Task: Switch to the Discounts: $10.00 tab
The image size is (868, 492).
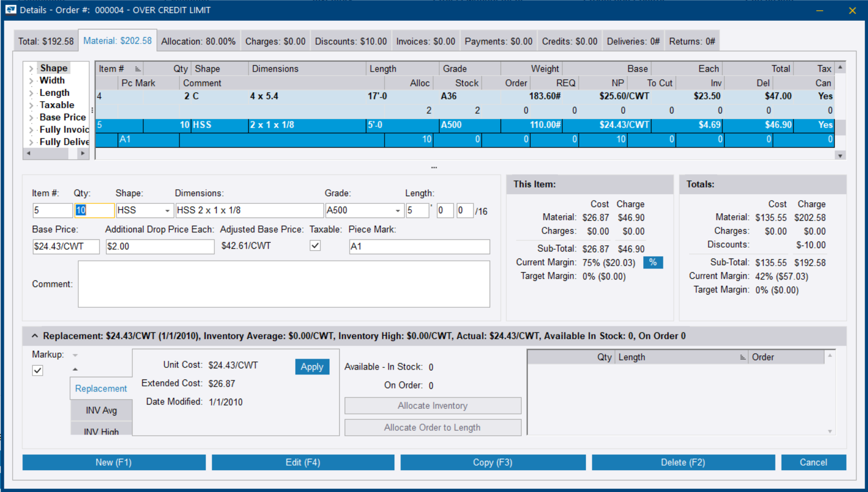Action: click(351, 42)
